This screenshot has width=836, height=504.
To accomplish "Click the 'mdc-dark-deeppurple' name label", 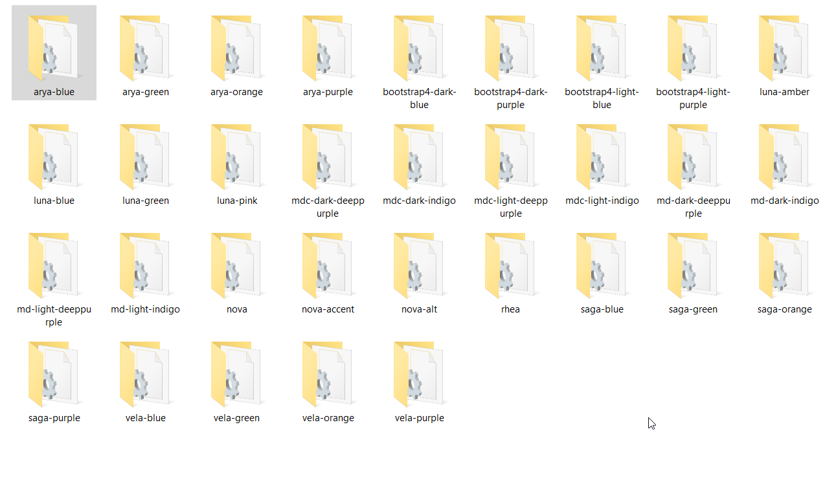I will 328,207.
